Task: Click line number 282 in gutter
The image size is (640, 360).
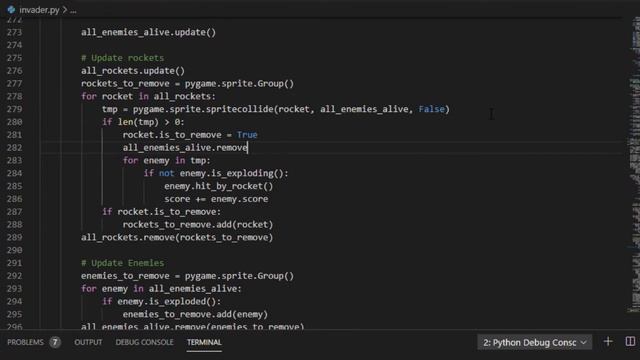Action: point(14,148)
